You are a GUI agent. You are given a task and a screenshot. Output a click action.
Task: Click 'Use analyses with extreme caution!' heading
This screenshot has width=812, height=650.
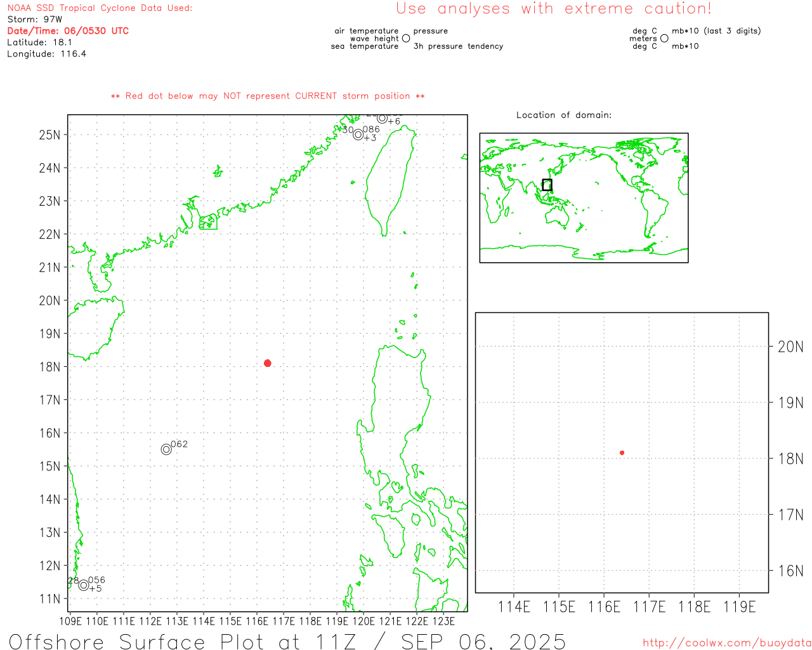(554, 9)
